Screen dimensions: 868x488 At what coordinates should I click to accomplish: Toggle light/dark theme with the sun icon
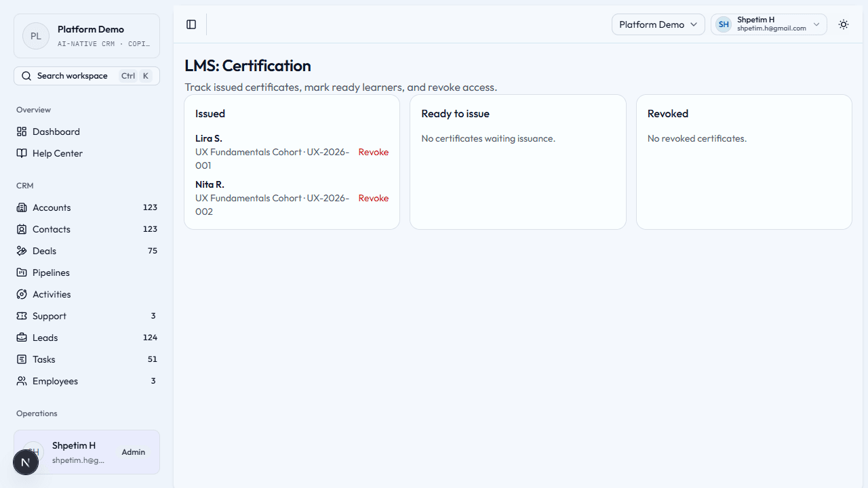[x=843, y=24]
